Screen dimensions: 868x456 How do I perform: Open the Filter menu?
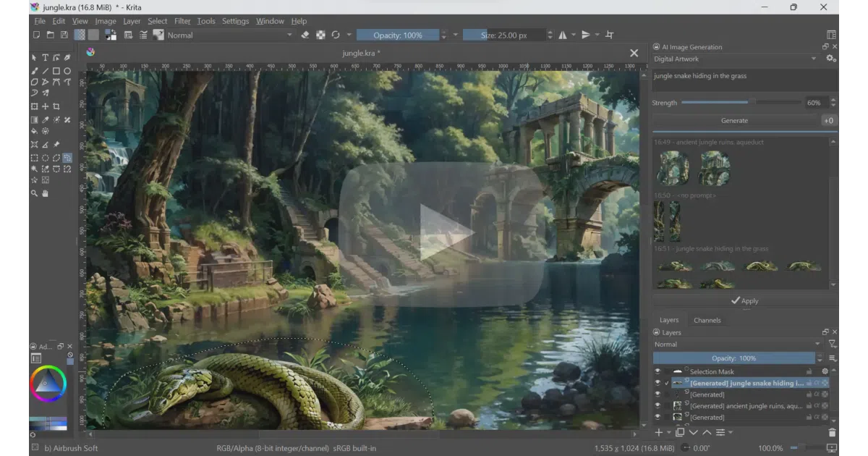[x=182, y=21]
